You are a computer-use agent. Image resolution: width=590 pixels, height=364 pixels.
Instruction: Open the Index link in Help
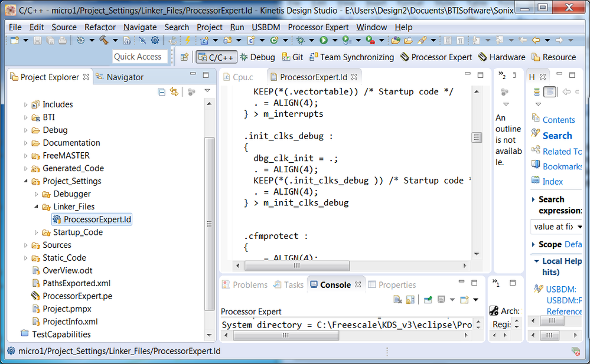tap(552, 181)
